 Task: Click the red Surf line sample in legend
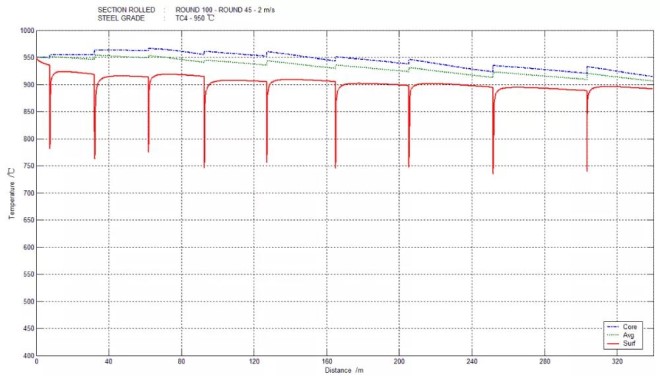[613, 344]
